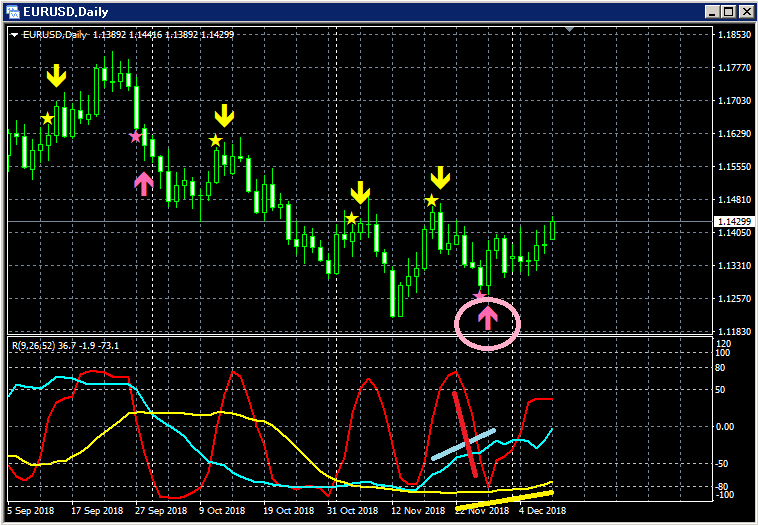Click the 19 Oct 2018 date label
The width and height of the screenshot is (758, 525).
[x=289, y=510]
